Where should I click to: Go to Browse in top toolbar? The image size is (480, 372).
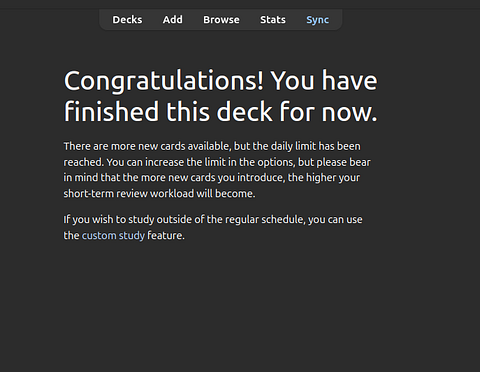tap(221, 20)
